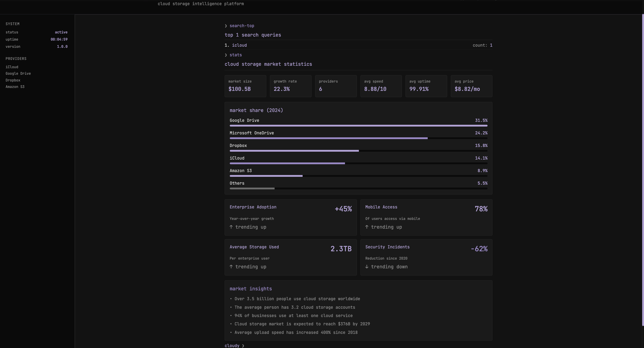Open the market insights panel

[x=251, y=289]
